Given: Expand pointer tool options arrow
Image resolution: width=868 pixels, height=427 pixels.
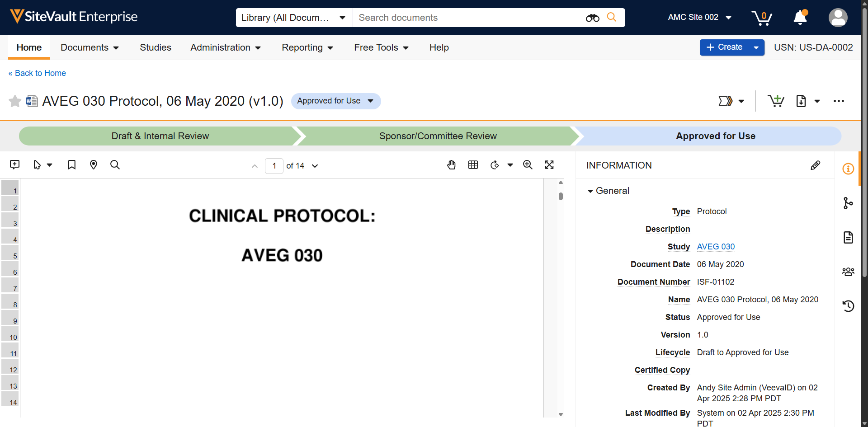Looking at the screenshot, I should tap(50, 165).
